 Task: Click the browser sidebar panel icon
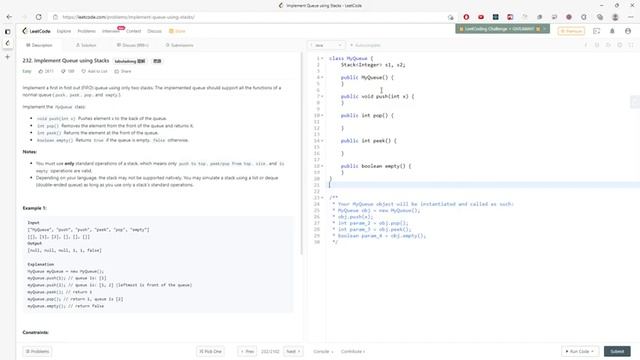[x=7, y=31]
